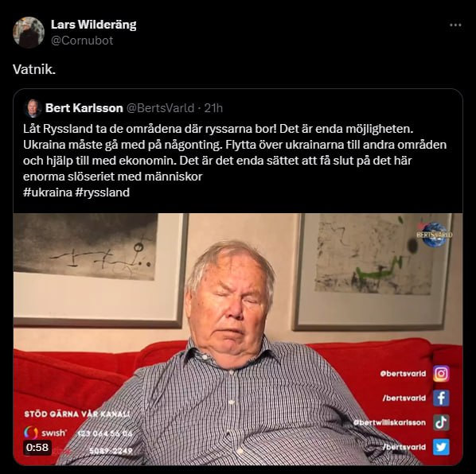Click the quoted tweet text body

click(235, 153)
